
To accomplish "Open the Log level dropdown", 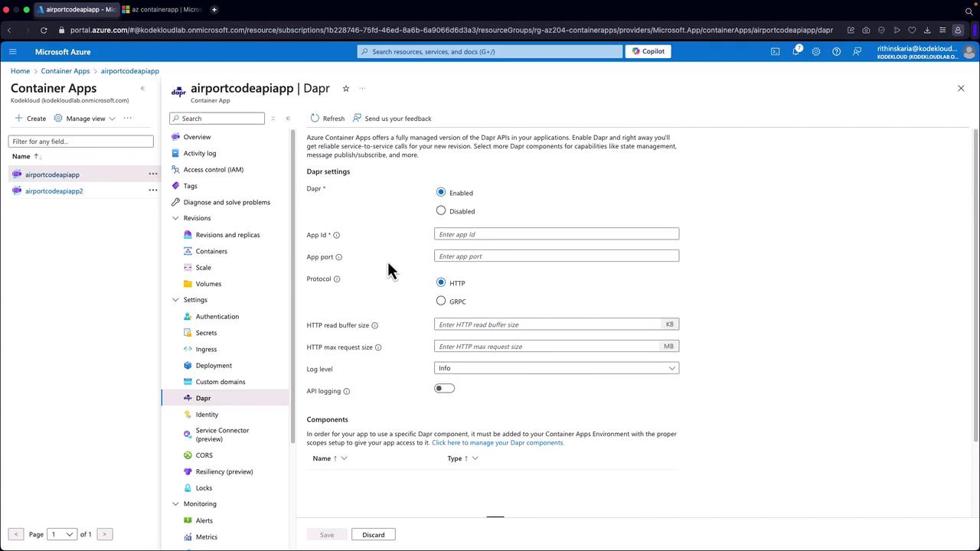I will pos(556,368).
